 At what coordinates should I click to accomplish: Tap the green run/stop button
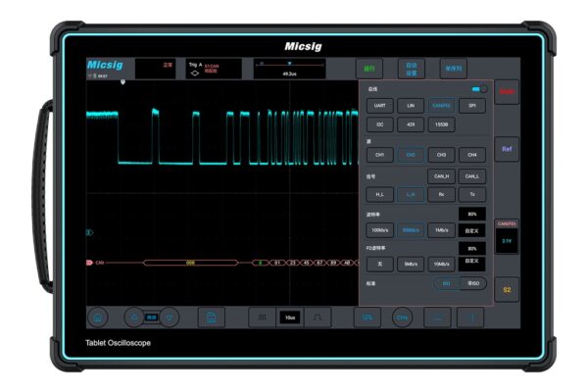(369, 69)
